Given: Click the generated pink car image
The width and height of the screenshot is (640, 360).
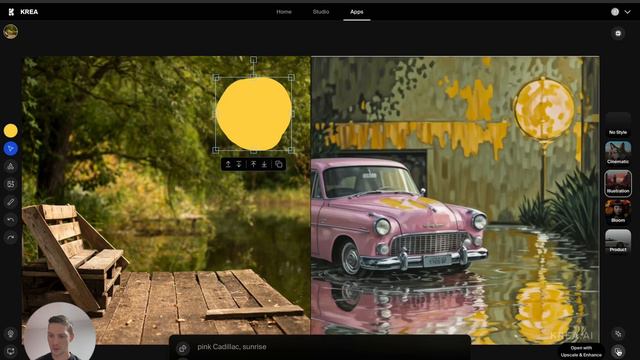Looking at the screenshot, I should pos(455,199).
